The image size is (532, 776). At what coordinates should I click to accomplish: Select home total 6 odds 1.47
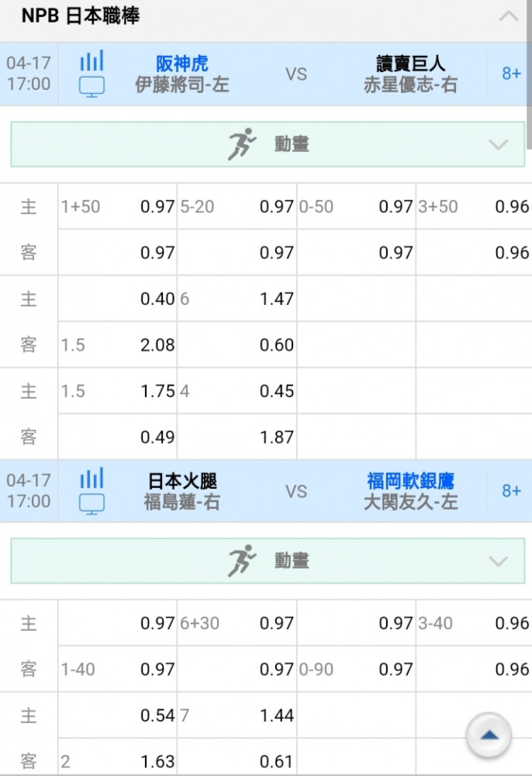click(237, 299)
